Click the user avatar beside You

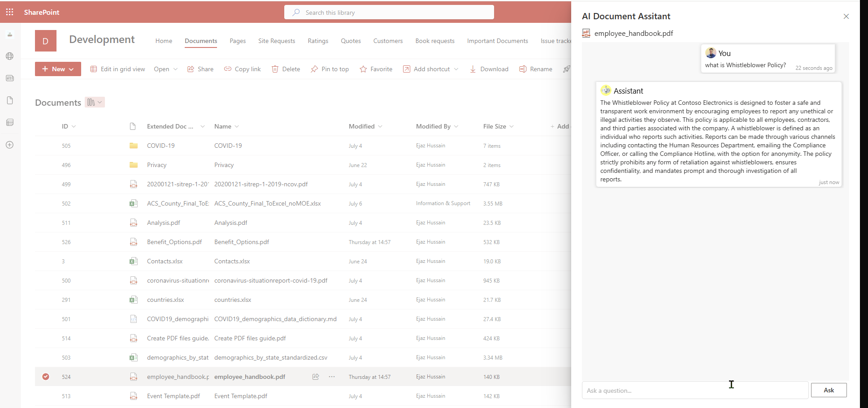tap(711, 53)
